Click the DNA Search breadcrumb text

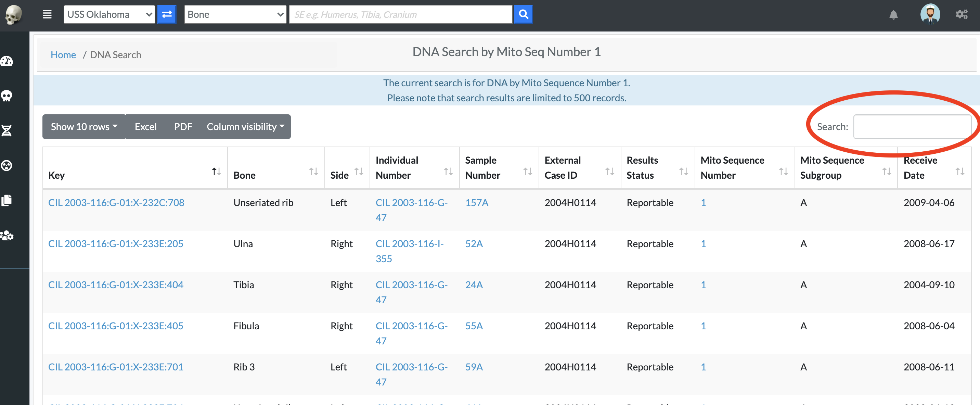tap(115, 55)
